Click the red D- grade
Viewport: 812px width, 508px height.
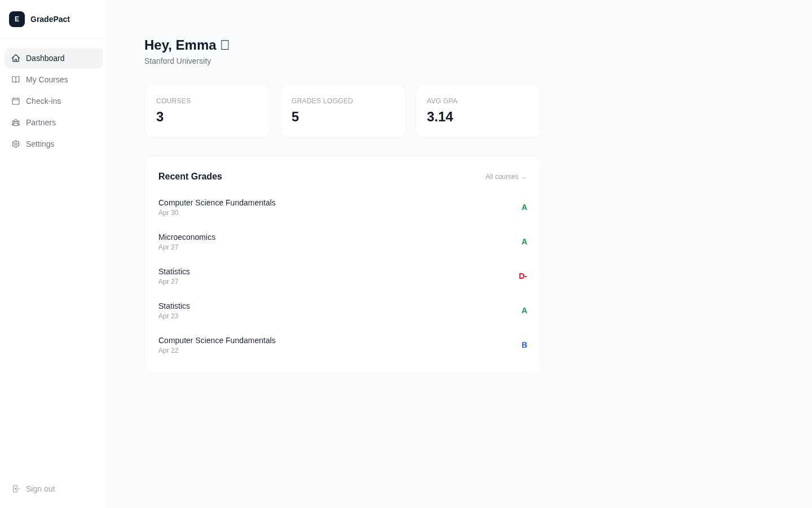click(523, 276)
